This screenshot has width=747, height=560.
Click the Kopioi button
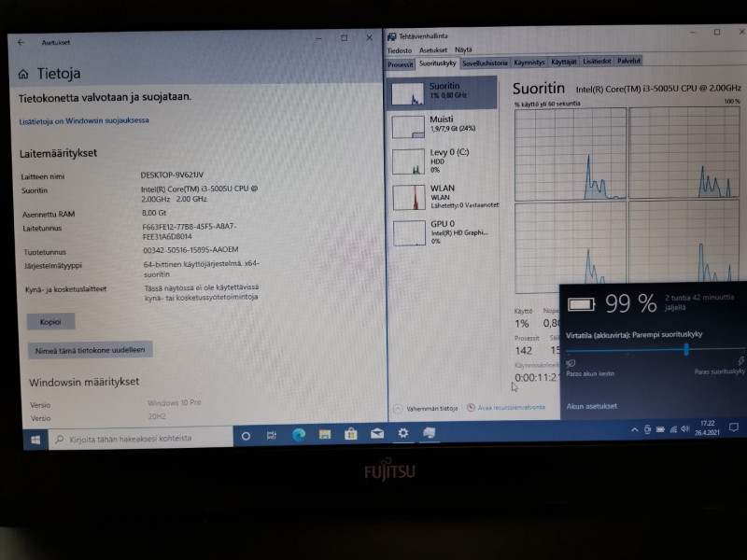(50, 322)
